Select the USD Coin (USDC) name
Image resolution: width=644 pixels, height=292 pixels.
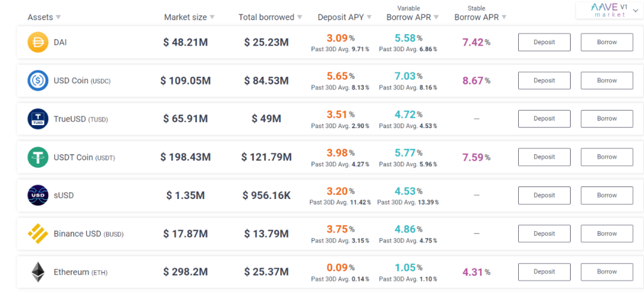click(82, 81)
